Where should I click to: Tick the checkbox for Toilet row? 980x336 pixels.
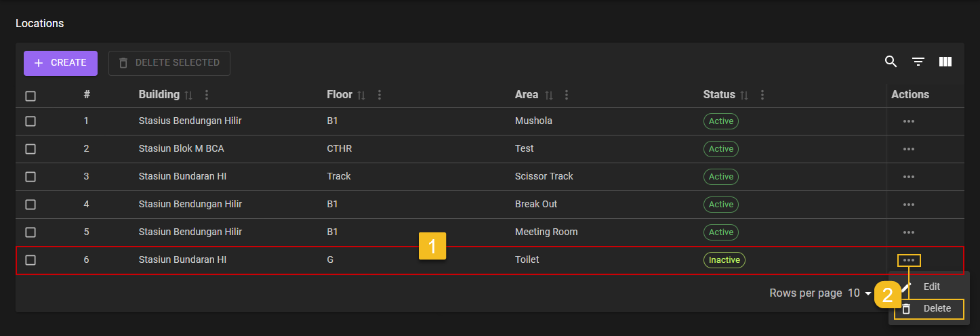pos(30,260)
